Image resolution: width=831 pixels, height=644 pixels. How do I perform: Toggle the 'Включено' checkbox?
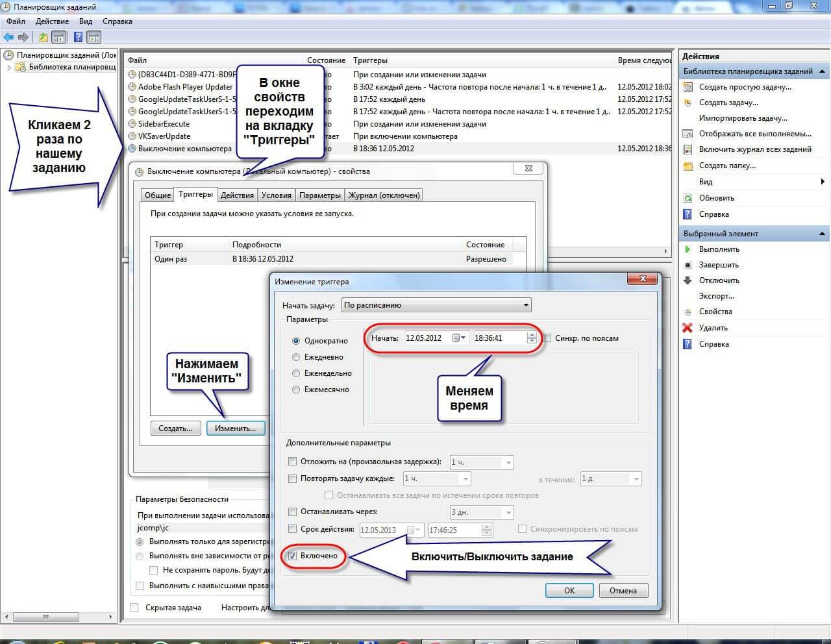292,556
